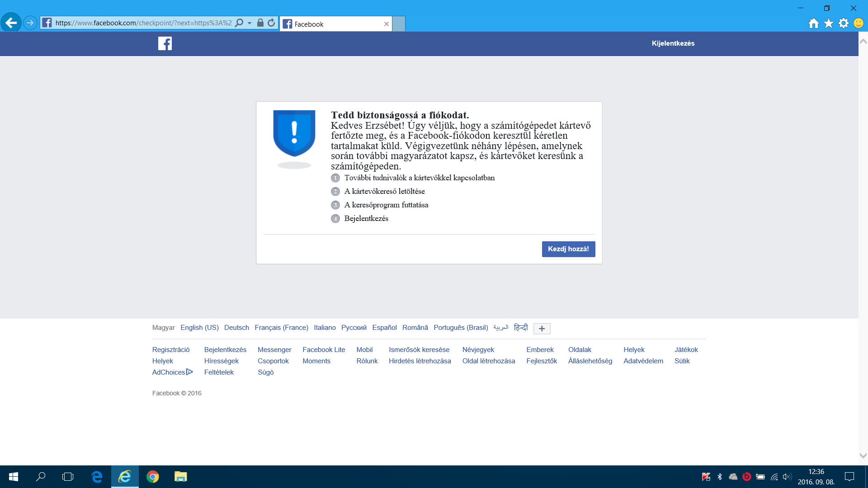The height and width of the screenshot is (488, 868).
Task: Open Chrome from the taskbar
Action: (153, 477)
